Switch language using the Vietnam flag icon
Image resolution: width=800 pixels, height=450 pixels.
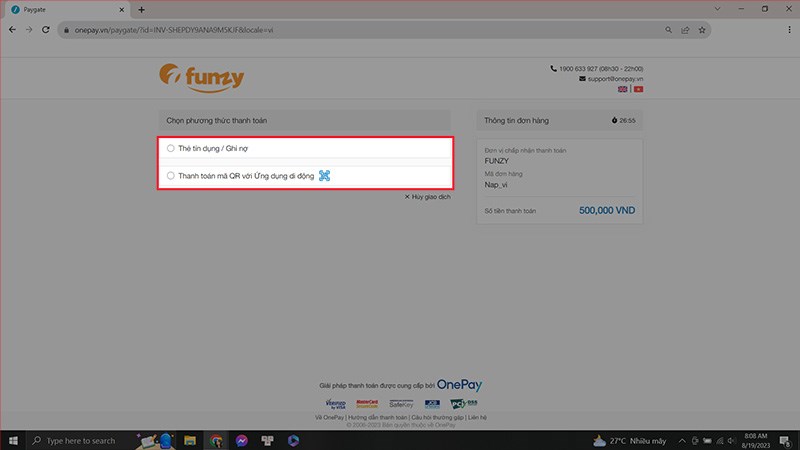638,89
